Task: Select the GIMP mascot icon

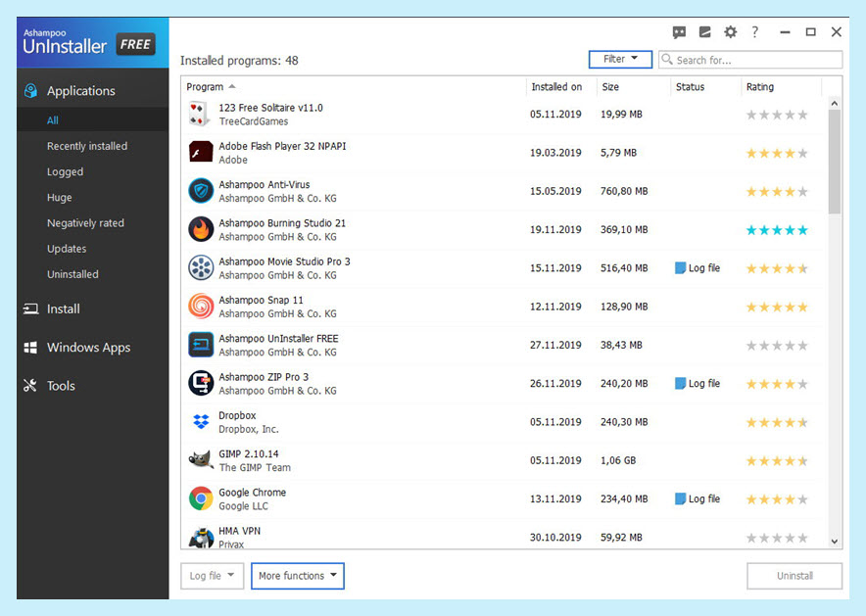Action: 201,459
